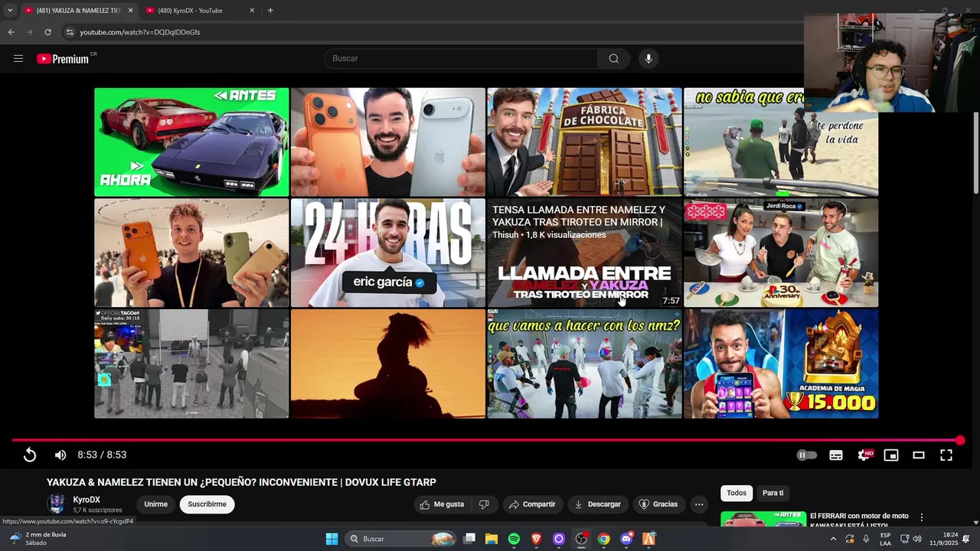Open more actions three-dot menu
980x551 pixels.
[699, 504]
